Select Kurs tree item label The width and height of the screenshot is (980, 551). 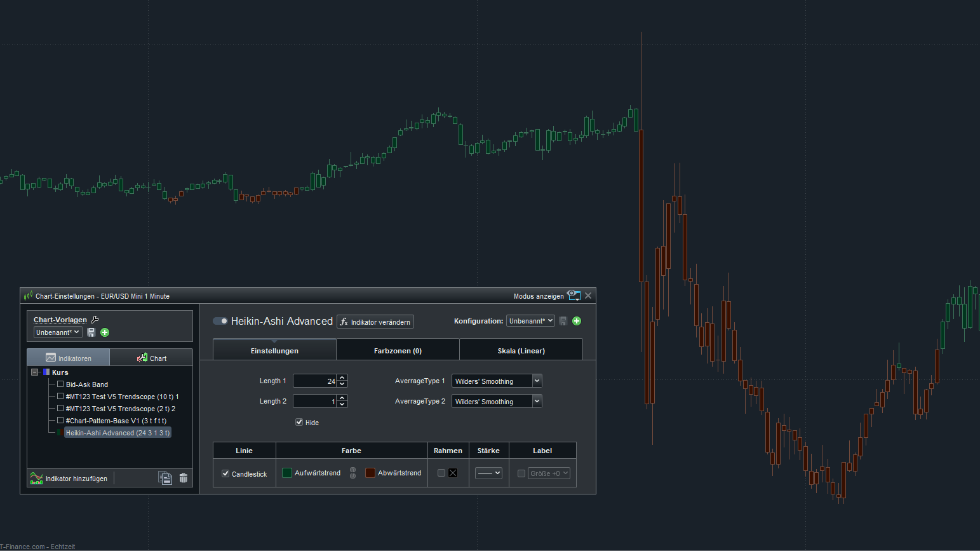(x=60, y=372)
